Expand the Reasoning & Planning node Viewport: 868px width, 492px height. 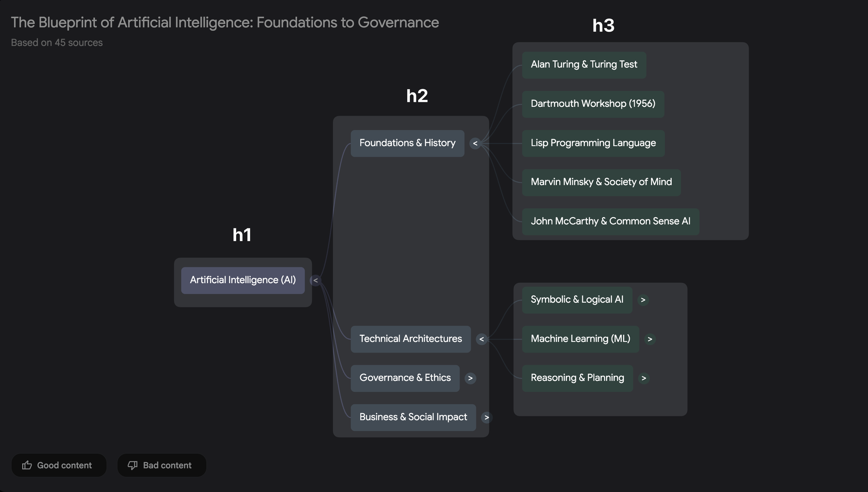coord(644,378)
